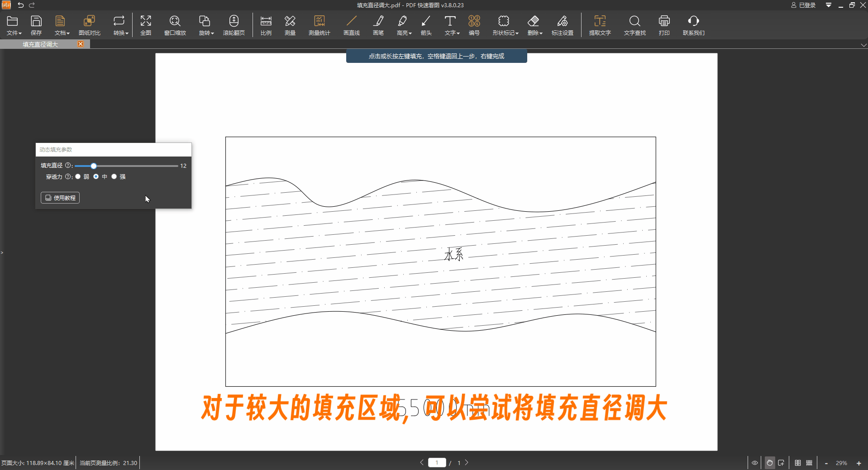Switch to continuous scroll view icon
Image resolution: width=868 pixels, height=470 pixels.
point(809,463)
